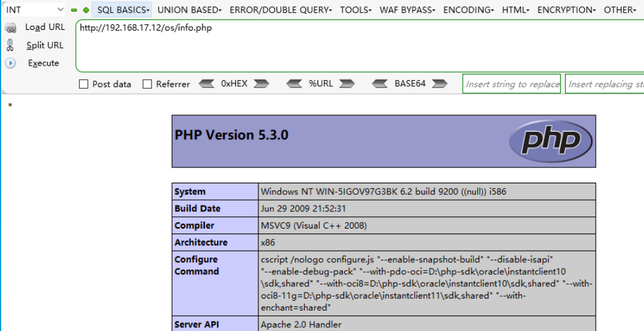Open the TOOLS menu
The width and height of the screenshot is (644, 331).
pyautogui.click(x=356, y=10)
